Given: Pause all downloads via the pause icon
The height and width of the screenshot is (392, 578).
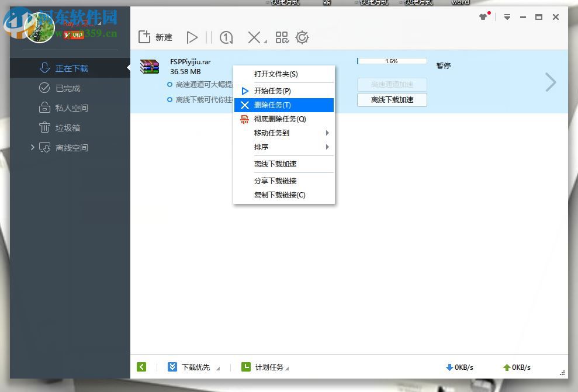Looking at the screenshot, I should coord(210,37).
